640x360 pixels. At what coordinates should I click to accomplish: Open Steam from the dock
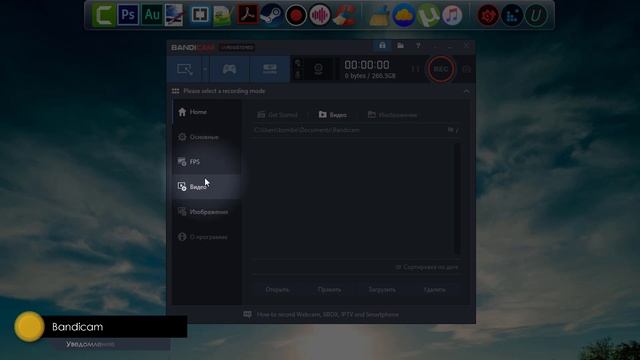click(x=271, y=15)
